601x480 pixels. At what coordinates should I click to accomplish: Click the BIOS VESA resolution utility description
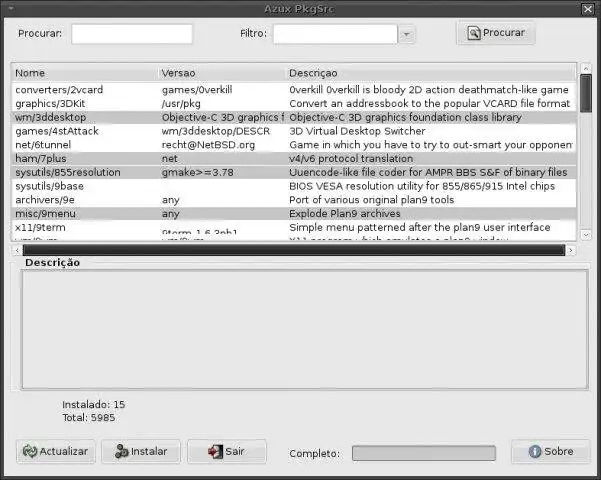tap(422, 186)
